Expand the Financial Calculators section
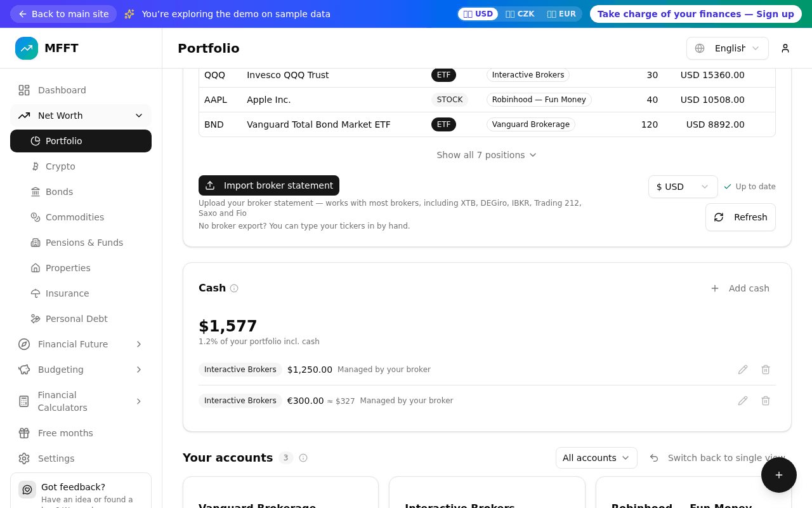Viewport: 812px width, 508px height. click(x=81, y=401)
